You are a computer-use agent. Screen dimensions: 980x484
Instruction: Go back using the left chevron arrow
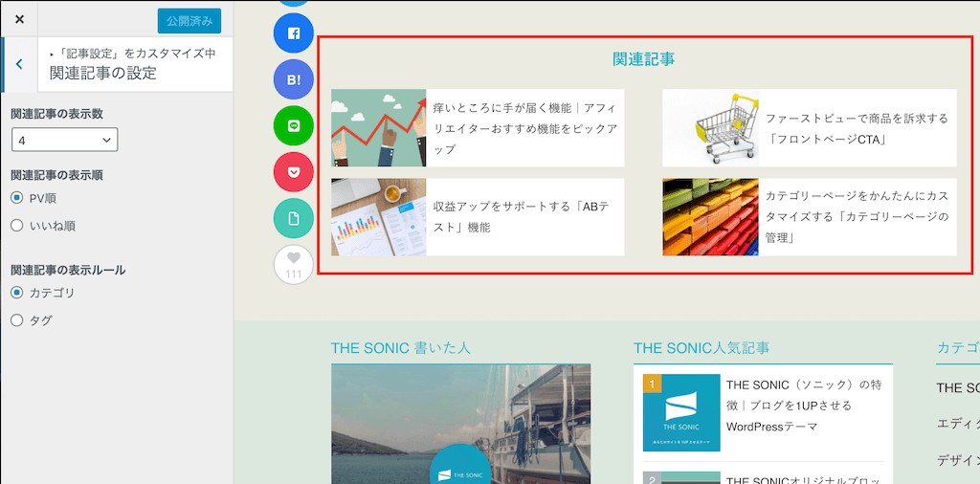point(19,64)
